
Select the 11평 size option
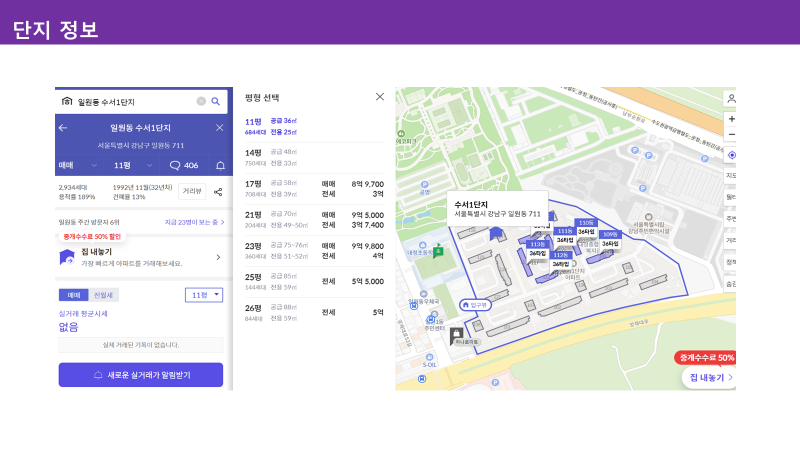point(314,127)
